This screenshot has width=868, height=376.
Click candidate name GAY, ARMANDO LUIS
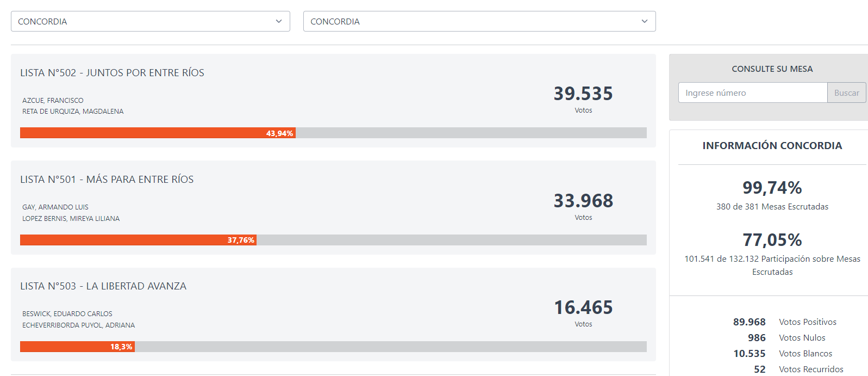tap(55, 207)
